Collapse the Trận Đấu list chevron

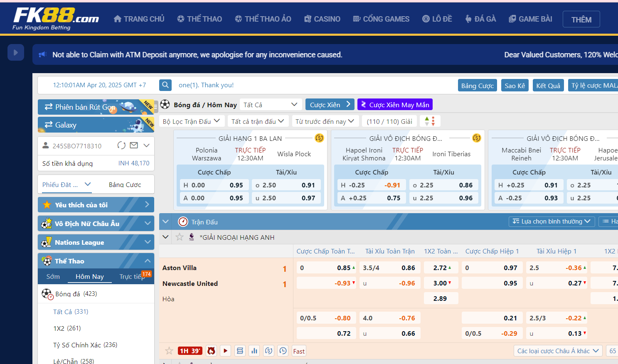click(165, 222)
